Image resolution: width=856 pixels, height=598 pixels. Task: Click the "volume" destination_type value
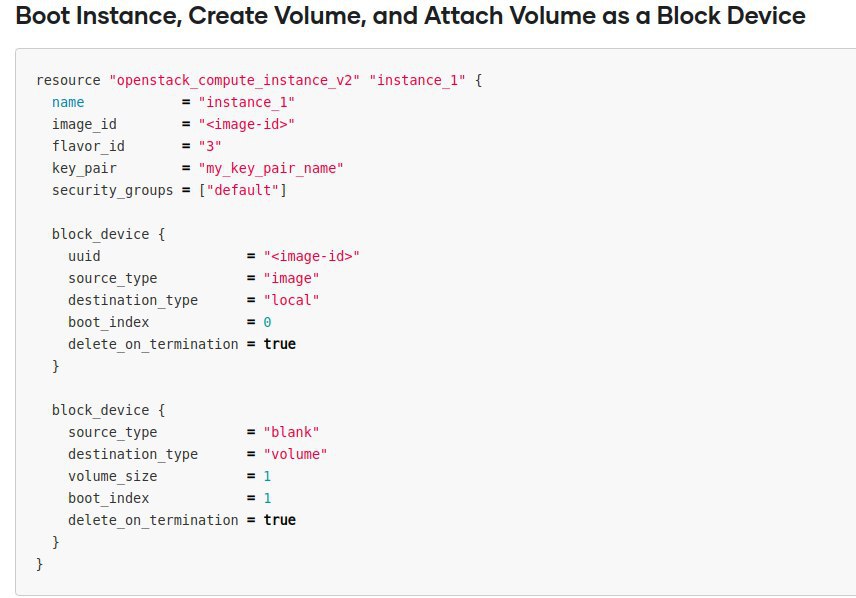pos(295,454)
